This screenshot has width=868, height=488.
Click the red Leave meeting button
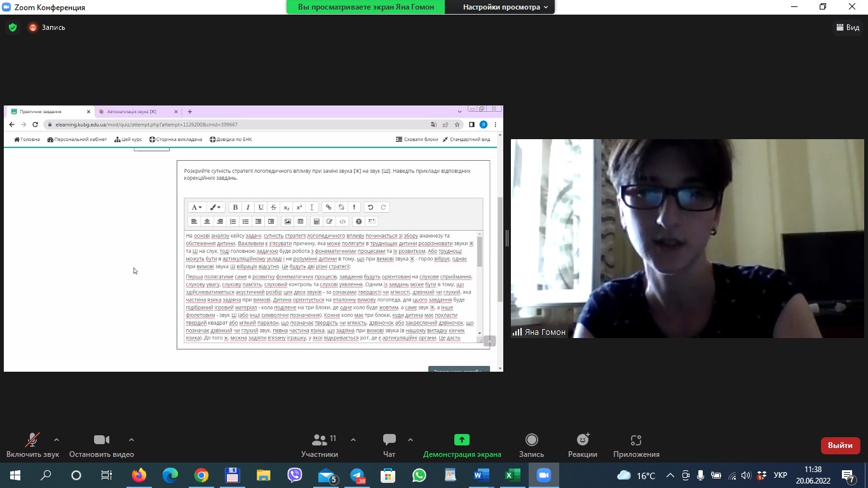840,445
